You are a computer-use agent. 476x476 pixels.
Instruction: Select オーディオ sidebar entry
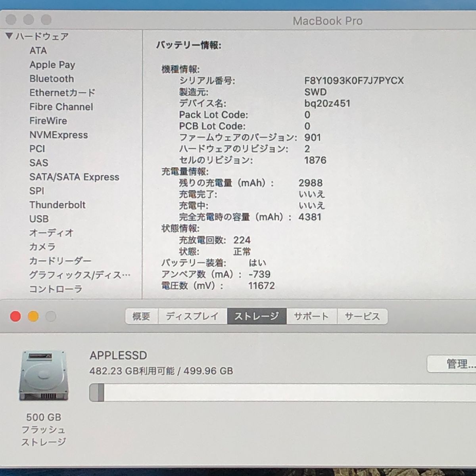point(51,233)
